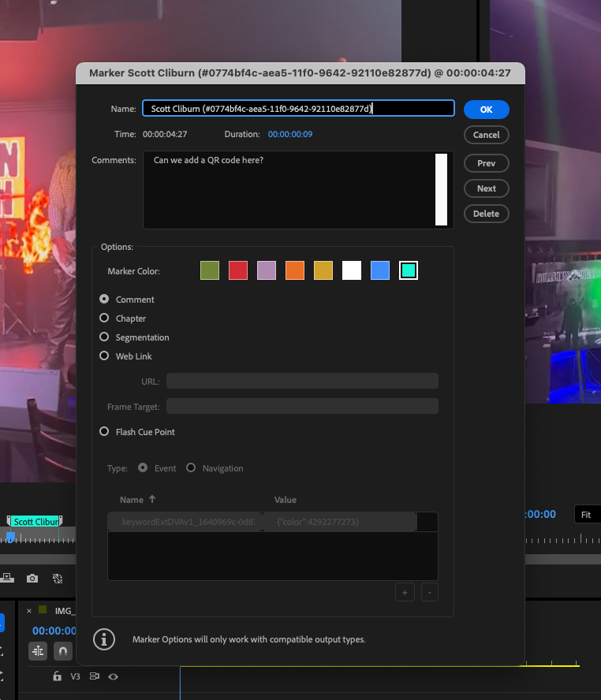The height and width of the screenshot is (700, 601).
Task: Select the Flash Cue Point option
Action: [x=104, y=432]
